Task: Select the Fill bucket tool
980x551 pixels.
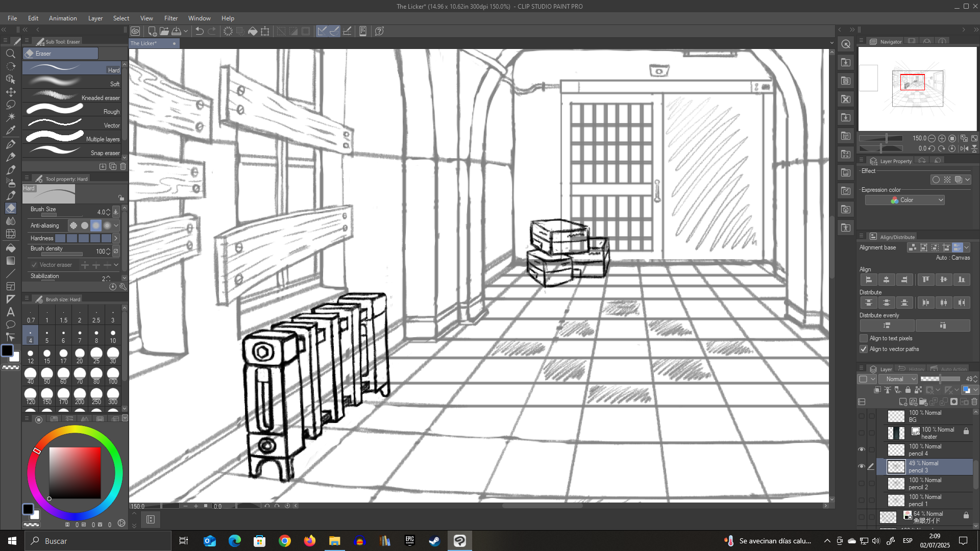Action: (x=10, y=248)
